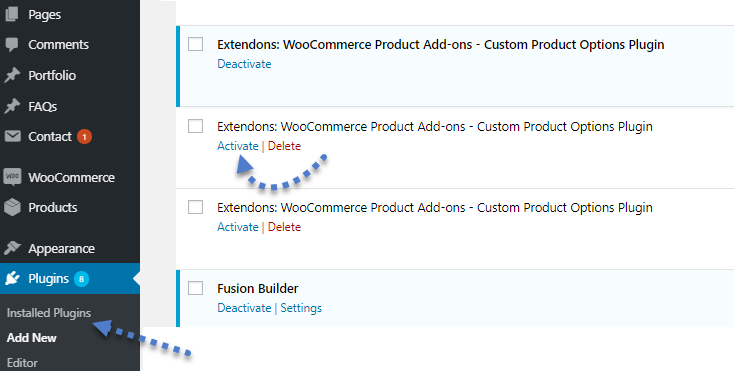Tick the checkbox of second Extendons plugin

coord(195,126)
